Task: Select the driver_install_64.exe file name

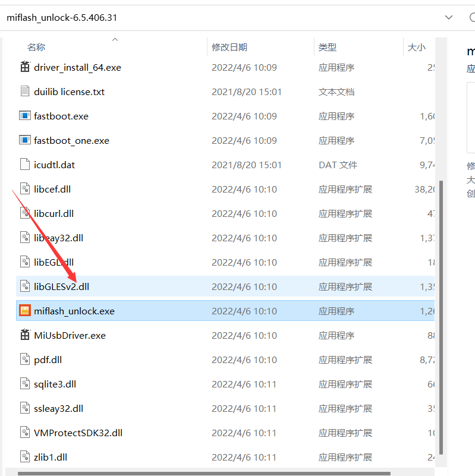Action: (77, 67)
